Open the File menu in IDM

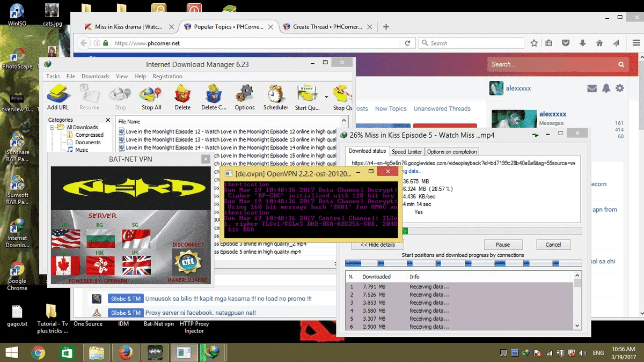tap(71, 76)
